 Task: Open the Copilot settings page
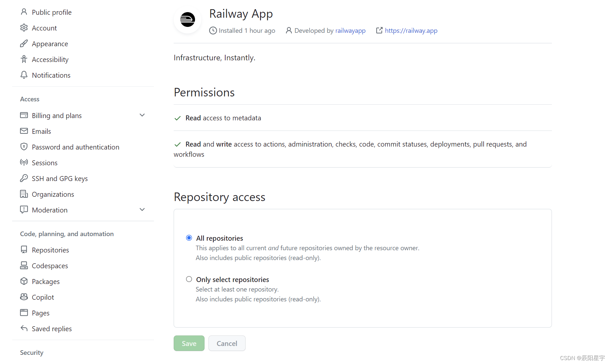tap(43, 297)
